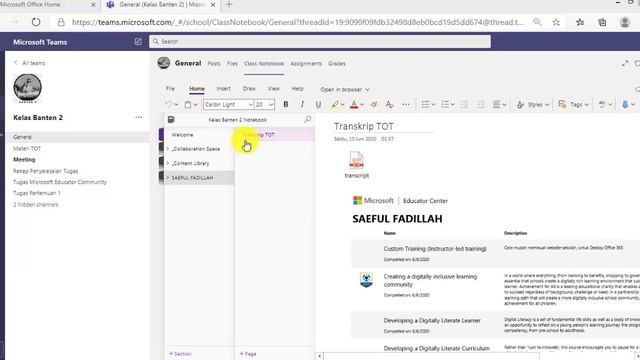Viewport: 640px width, 360px height.
Task: Click the Teams search box
Action: pos(320,42)
